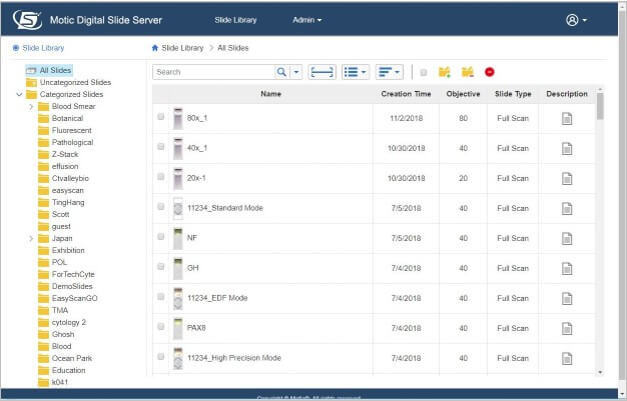Click the add-to-folder yellow icon
The width and height of the screenshot is (627, 401).
(445, 72)
